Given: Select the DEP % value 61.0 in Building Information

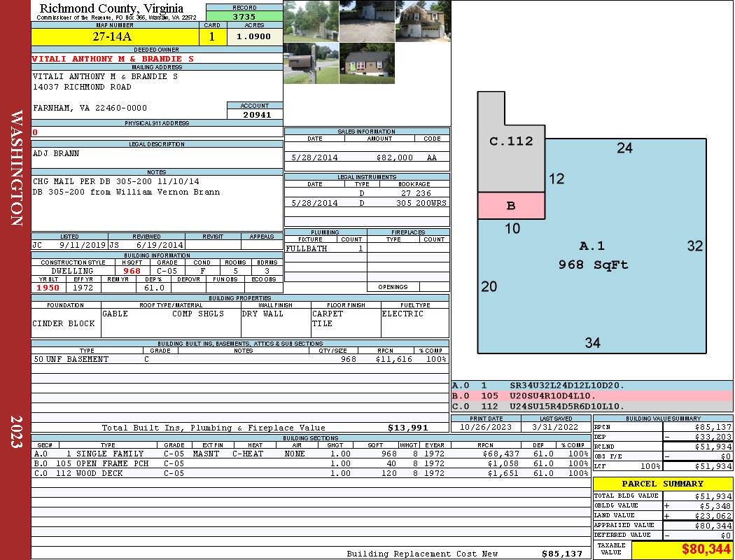Looking at the screenshot, I should (154, 288).
